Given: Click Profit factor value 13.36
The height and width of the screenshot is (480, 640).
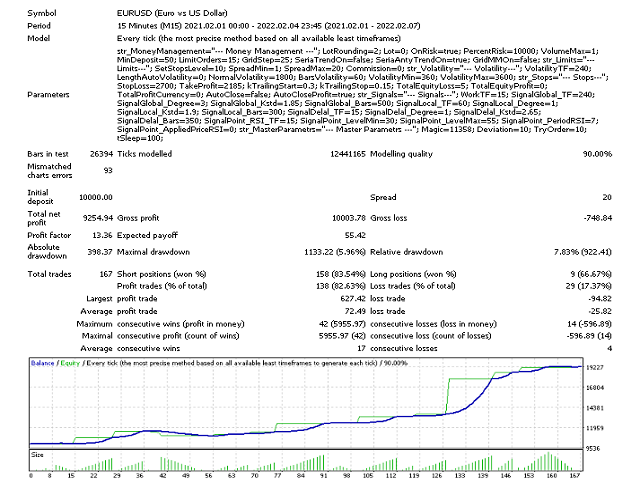Looking at the screenshot, I should point(102,235).
